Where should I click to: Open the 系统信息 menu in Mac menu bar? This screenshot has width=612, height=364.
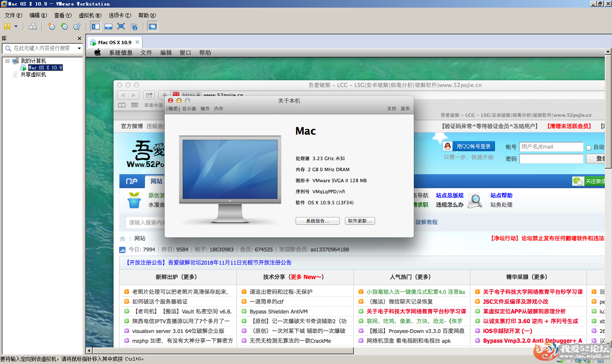coord(121,53)
